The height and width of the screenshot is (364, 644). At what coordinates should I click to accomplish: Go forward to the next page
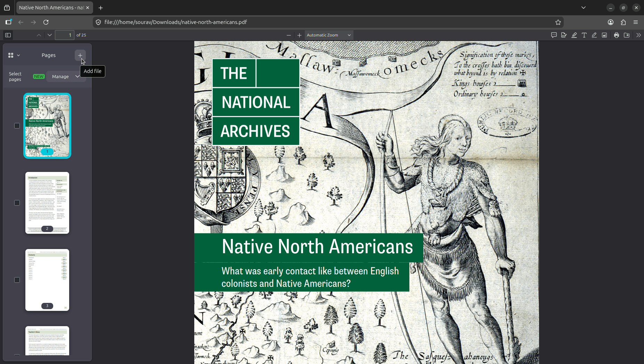pos(33,22)
